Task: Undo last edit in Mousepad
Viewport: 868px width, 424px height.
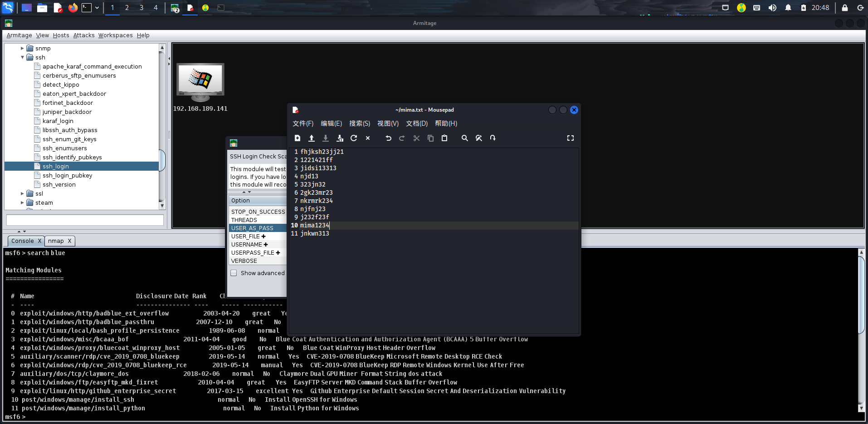Action: [x=388, y=138]
